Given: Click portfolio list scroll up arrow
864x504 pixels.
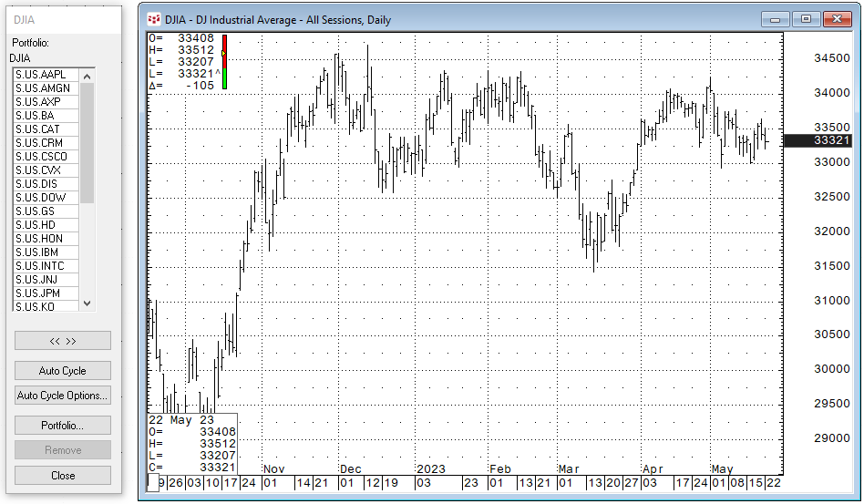Looking at the screenshot, I should [x=87, y=76].
